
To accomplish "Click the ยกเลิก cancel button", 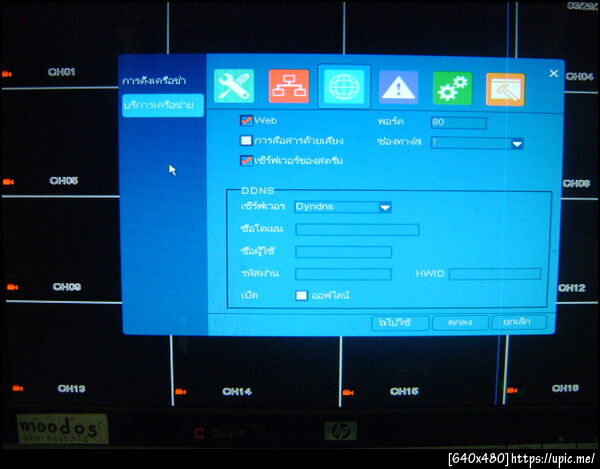I will 519,322.
